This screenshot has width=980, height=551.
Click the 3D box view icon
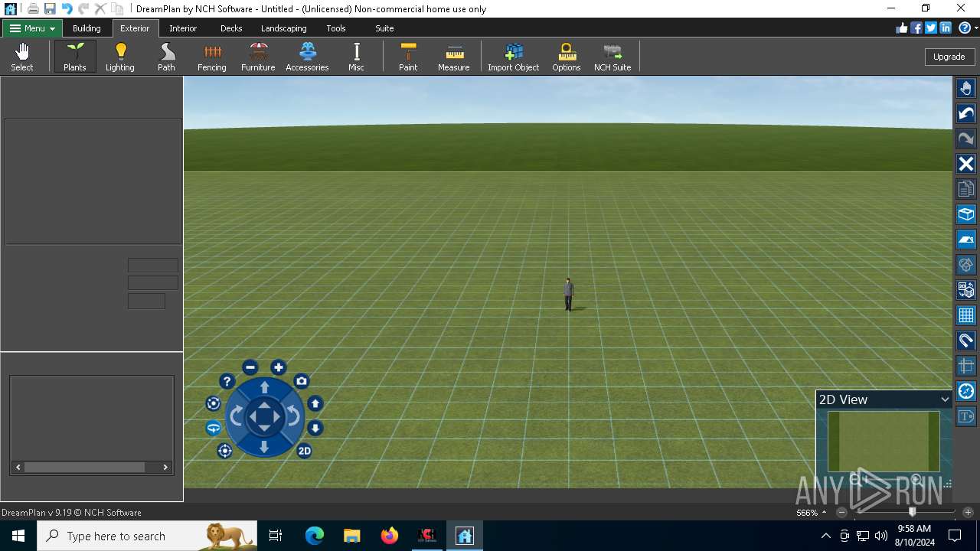point(966,214)
